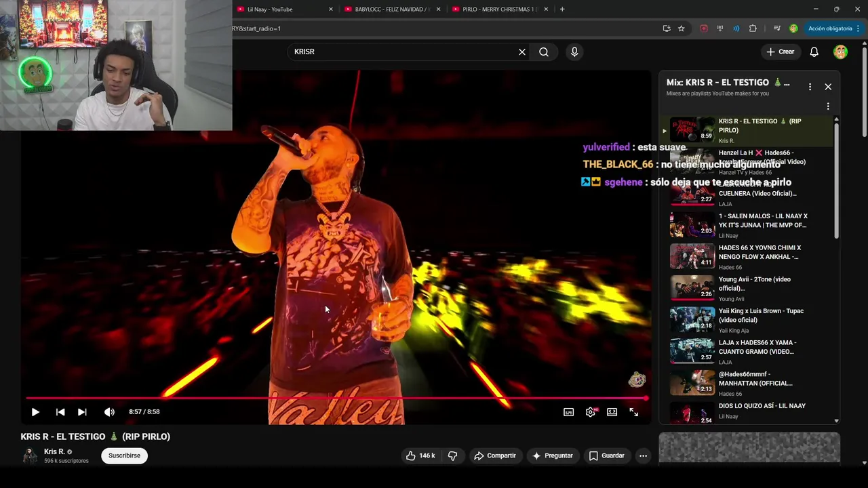Click the search magnifier button
Viewport: 868px width, 488px height.
[x=544, y=52]
